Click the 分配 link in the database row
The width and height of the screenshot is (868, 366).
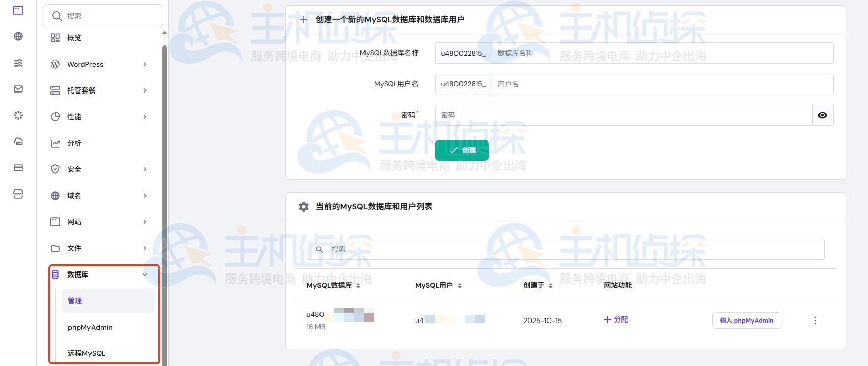616,319
